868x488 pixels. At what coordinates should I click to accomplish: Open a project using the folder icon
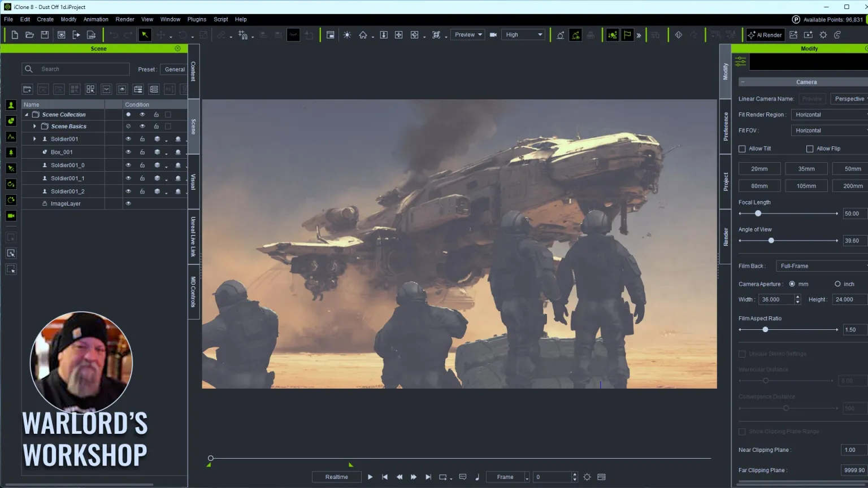pyautogui.click(x=30, y=35)
